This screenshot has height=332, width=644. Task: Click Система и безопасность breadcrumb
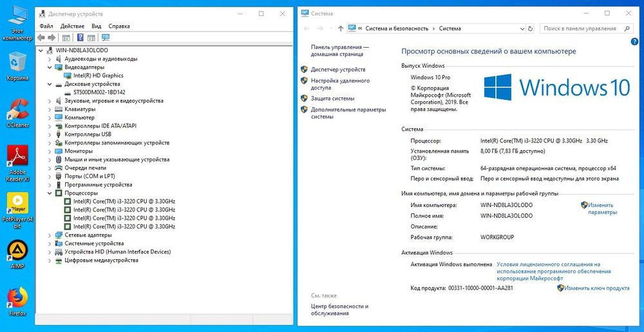[397, 28]
